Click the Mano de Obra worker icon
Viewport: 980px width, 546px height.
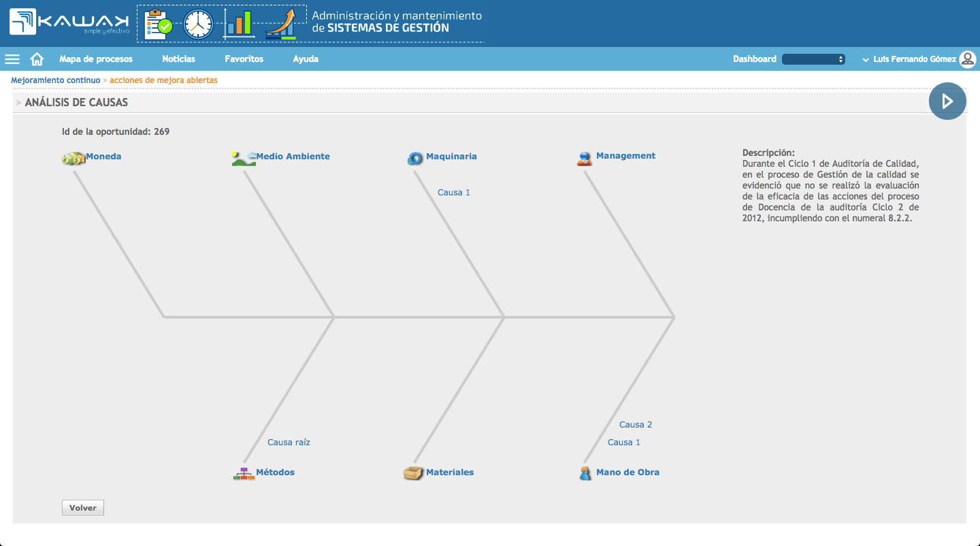(x=585, y=474)
